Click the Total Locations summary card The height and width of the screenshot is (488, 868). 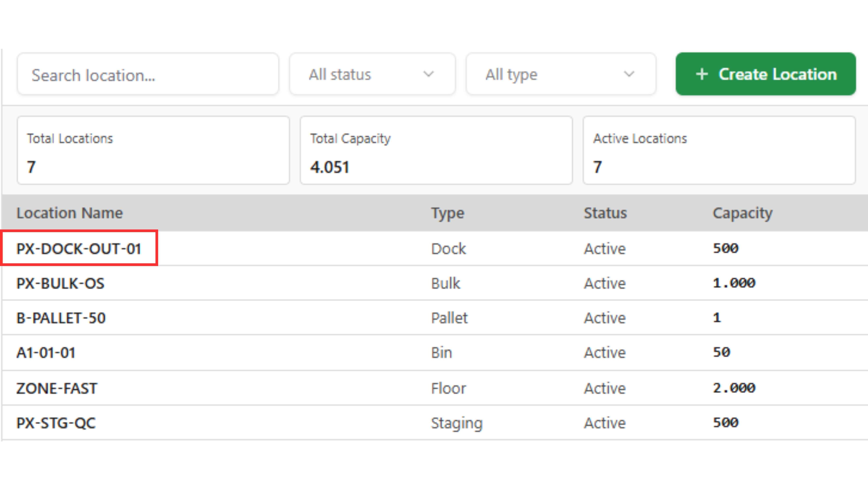click(153, 151)
